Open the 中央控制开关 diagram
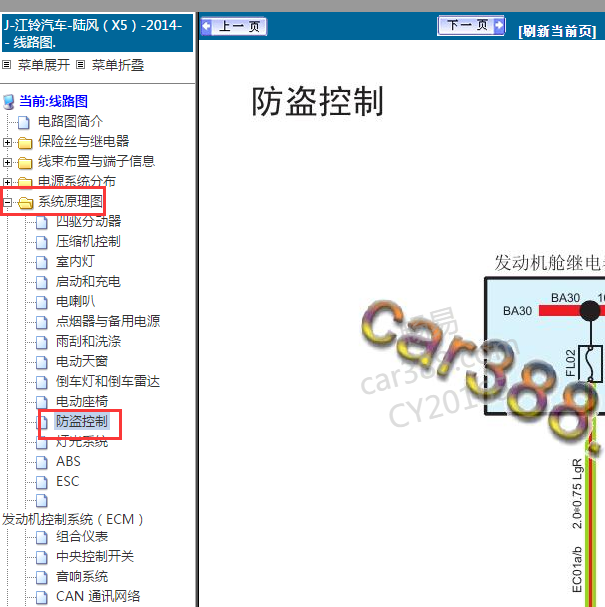605x607 pixels. [x=95, y=556]
